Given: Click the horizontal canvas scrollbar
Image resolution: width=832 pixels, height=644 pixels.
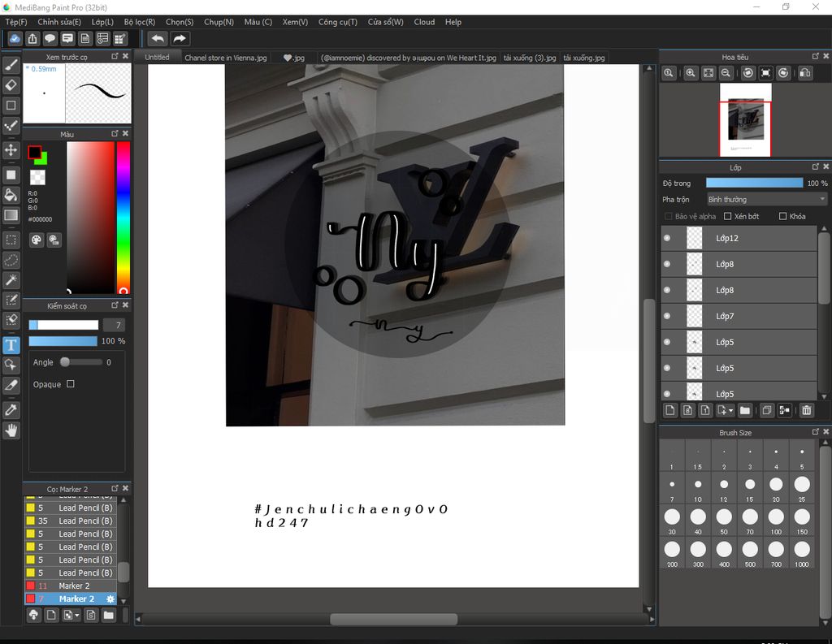Looking at the screenshot, I should click(x=394, y=619).
